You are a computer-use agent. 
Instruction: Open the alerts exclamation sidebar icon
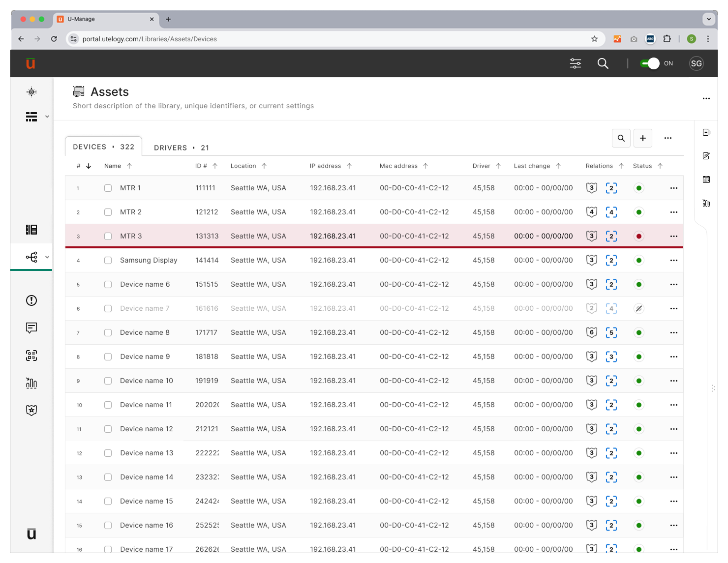pos(31,300)
